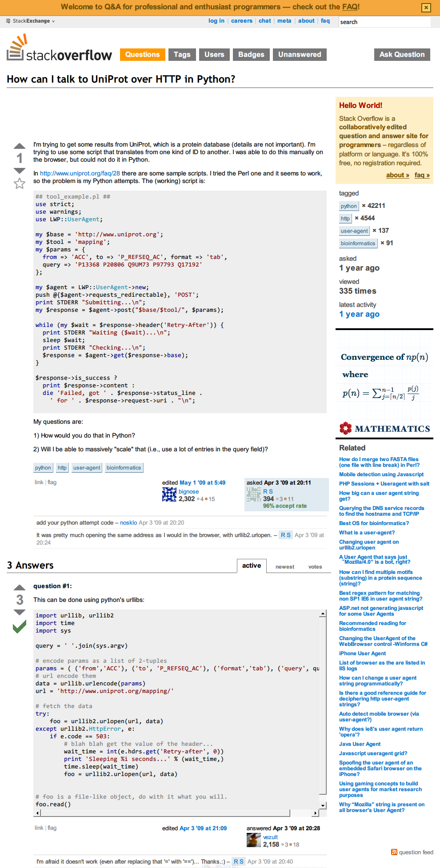The image size is (440, 868).
Task: Open the chat link
Action: 265,21
